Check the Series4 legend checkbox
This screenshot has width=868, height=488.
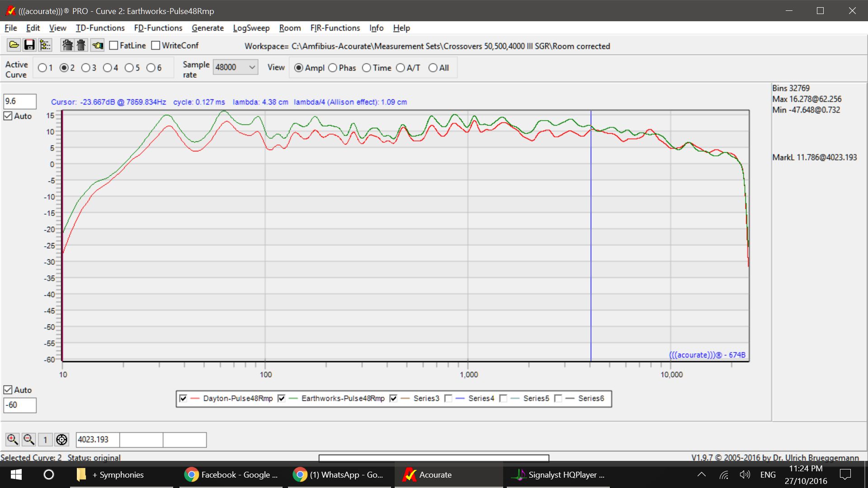[x=448, y=398]
